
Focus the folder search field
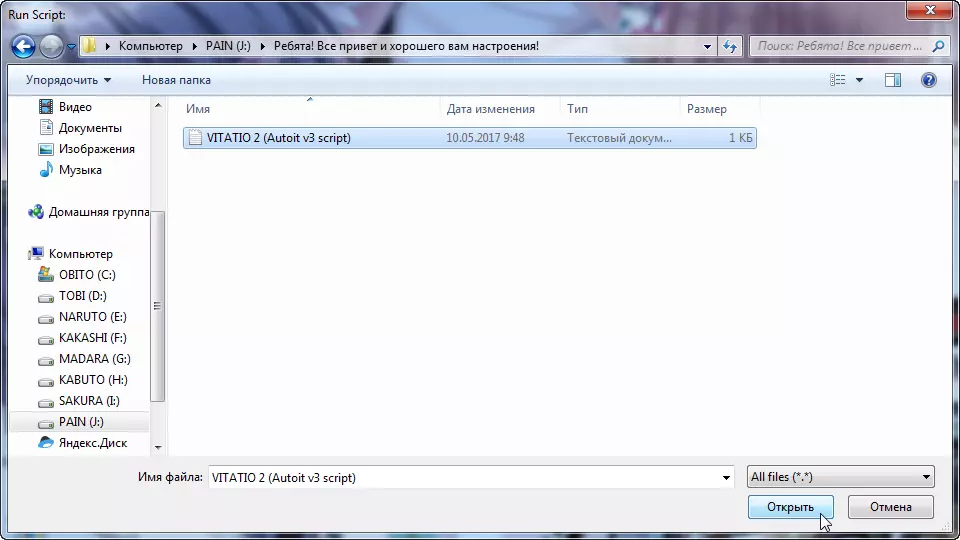(x=839, y=46)
